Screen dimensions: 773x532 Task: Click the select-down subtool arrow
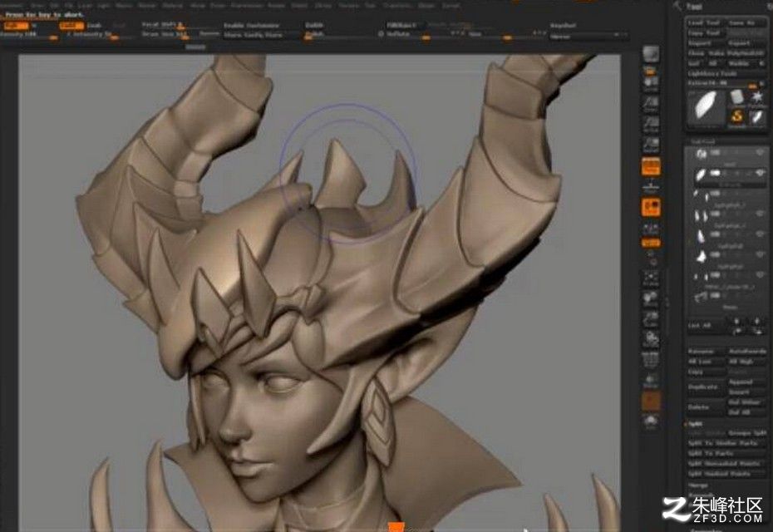(x=756, y=322)
